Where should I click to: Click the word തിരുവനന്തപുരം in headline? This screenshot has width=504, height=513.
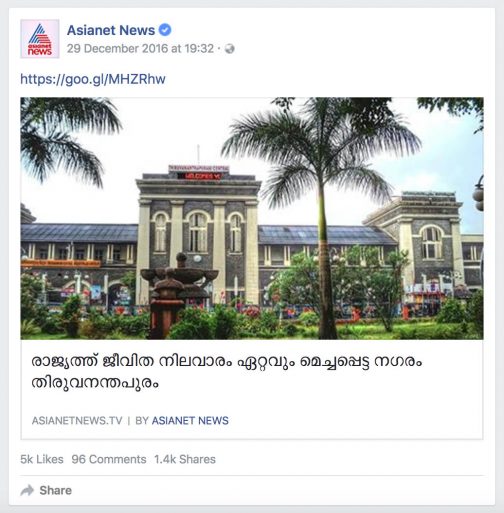pyautogui.click(x=95, y=383)
